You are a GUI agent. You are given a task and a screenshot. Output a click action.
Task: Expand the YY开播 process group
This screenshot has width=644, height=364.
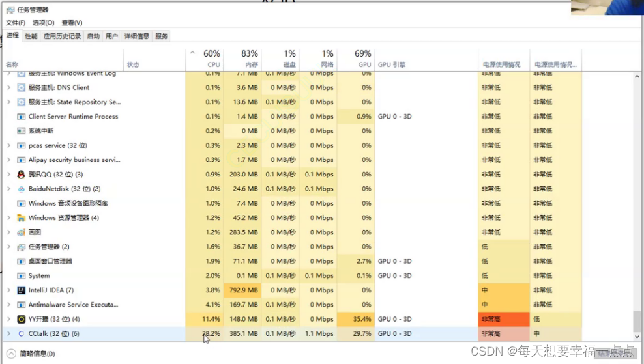pyautogui.click(x=8, y=319)
